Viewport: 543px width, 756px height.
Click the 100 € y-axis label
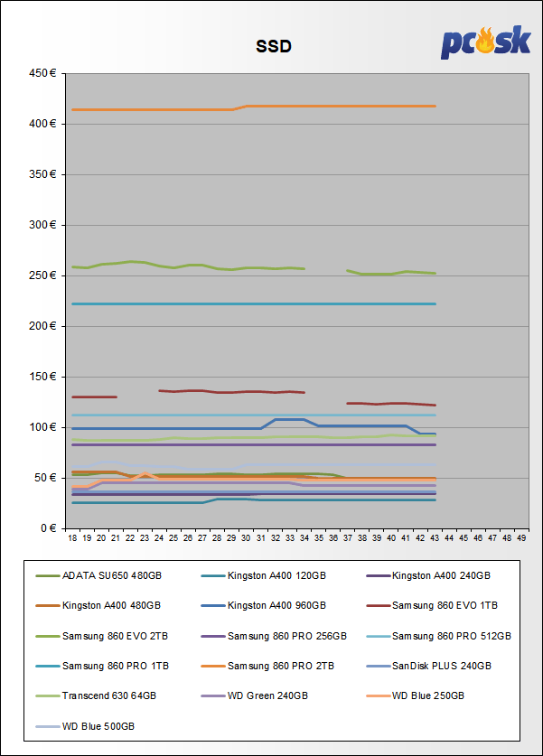[x=42, y=427]
